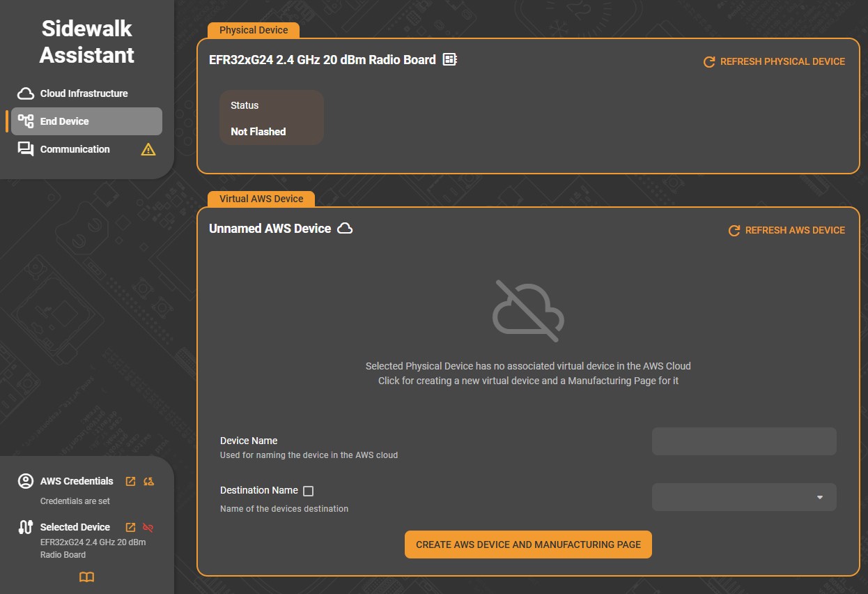Click the Not Flashed status card
Viewport: 868px width, 594px height.
point(272,118)
